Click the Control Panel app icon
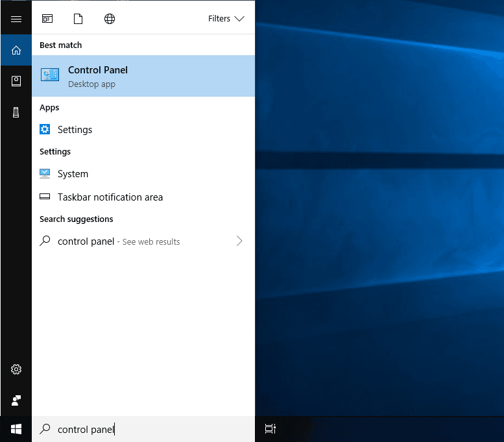504x442 pixels. (50, 75)
